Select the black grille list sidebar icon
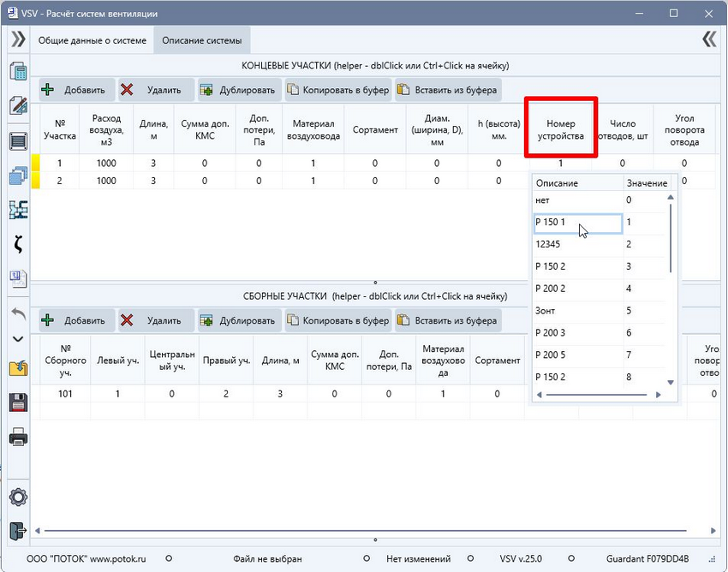Viewport: 728px width, 572px height. pyautogui.click(x=18, y=141)
